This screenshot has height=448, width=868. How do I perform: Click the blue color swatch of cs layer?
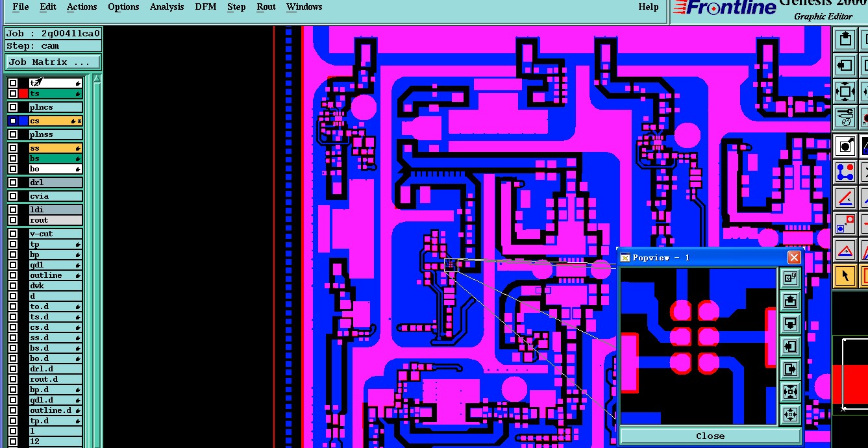(x=23, y=121)
